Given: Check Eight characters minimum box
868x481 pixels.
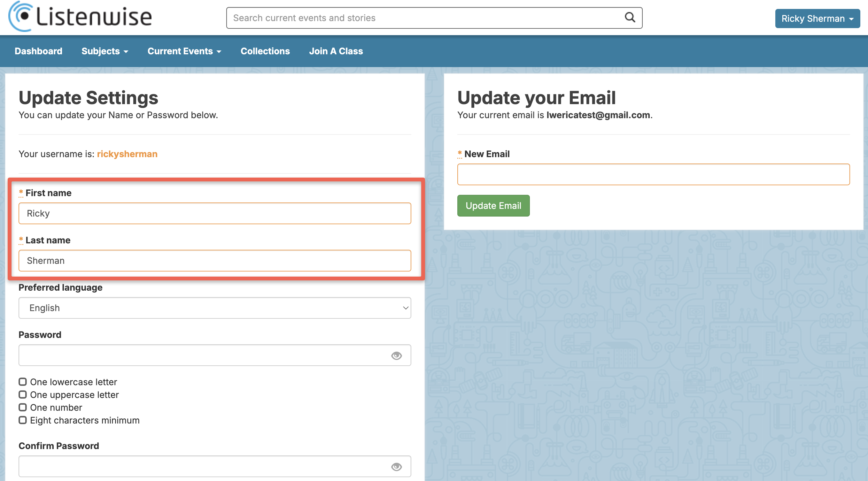Looking at the screenshot, I should pos(23,420).
